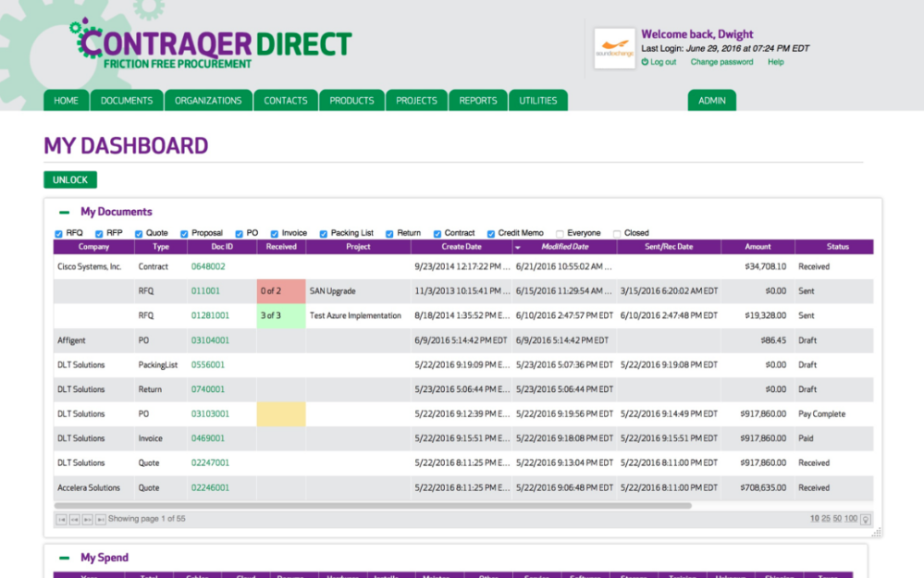
Task: Go to first page of documents
Action: coord(62,520)
